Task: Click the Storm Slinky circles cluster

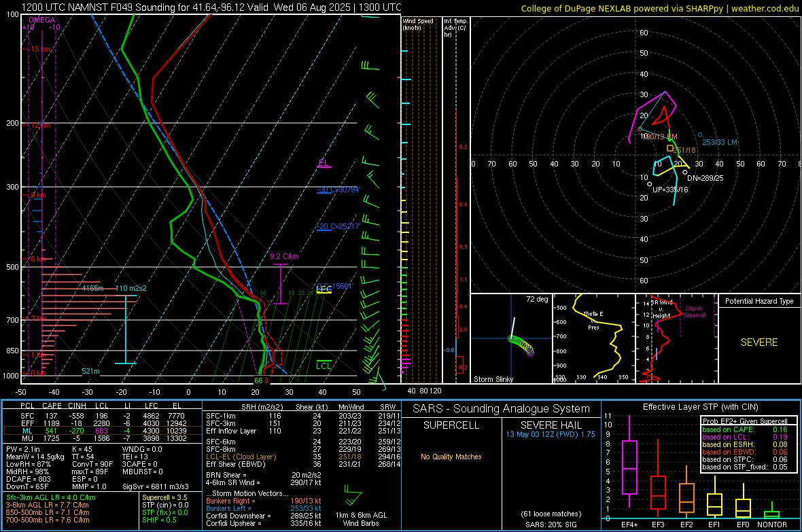Action: click(522, 345)
